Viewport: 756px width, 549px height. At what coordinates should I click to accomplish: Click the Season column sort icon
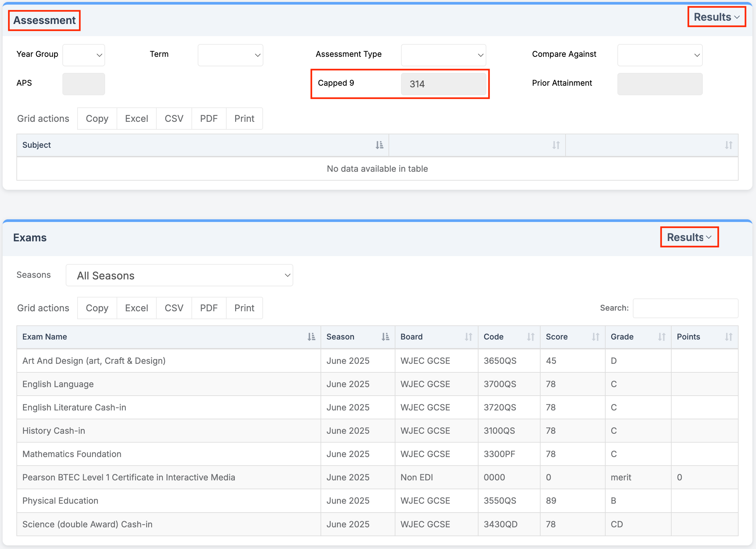point(385,337)
